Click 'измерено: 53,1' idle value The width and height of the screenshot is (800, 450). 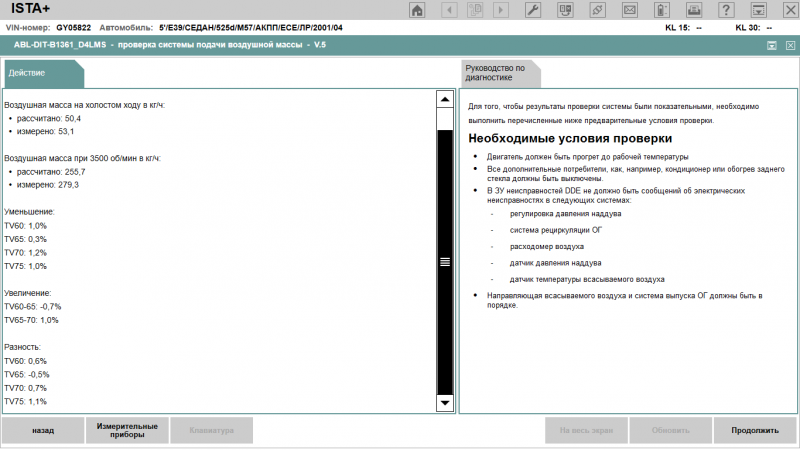tap(45, 132)
